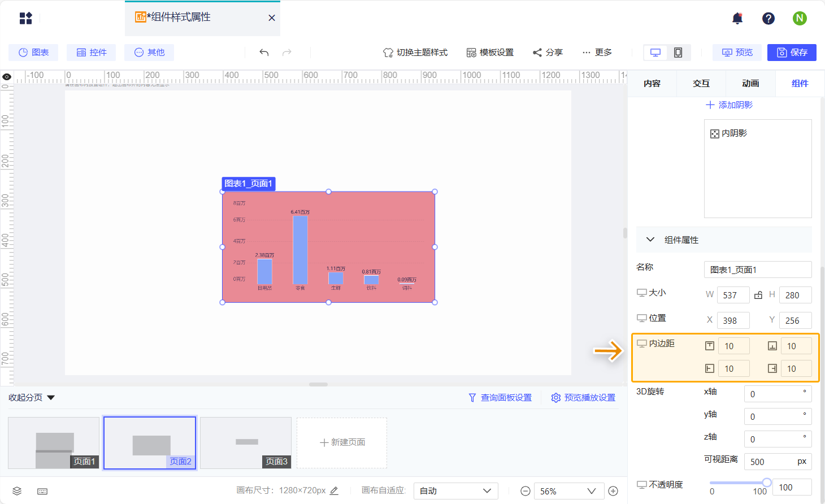Click the 图表1_页面1 component label tag
Screen dimensions: 825x504
(249, 184)
